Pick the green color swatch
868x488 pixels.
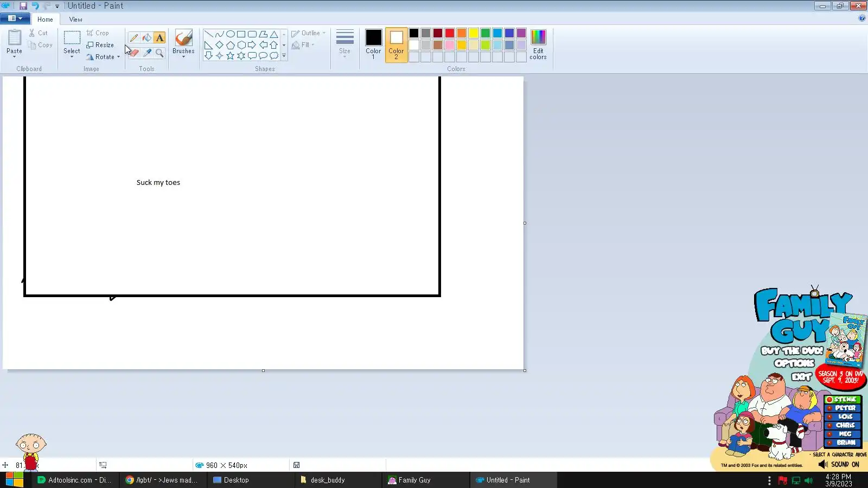click(x=486, y=34)
